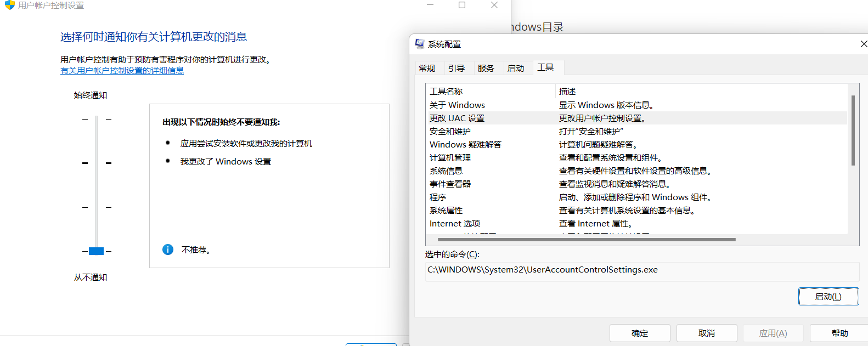Viewport: 868px width, 346px height.
Task: Click the blue UAC notification slider thumb
Action: (x=96, y=251)
